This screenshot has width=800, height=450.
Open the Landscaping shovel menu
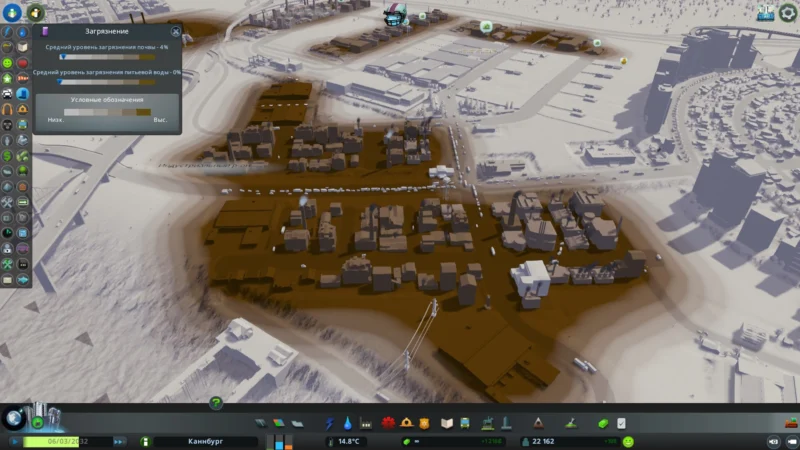click(571, 423)
